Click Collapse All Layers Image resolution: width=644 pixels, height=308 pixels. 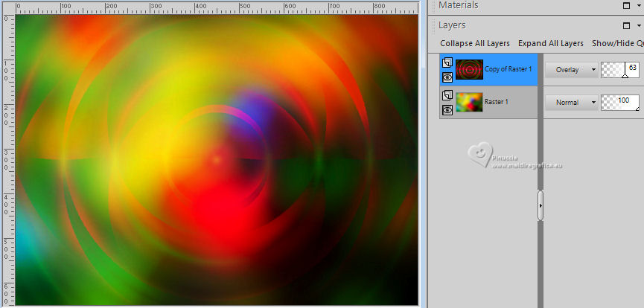tap(475, 43)
